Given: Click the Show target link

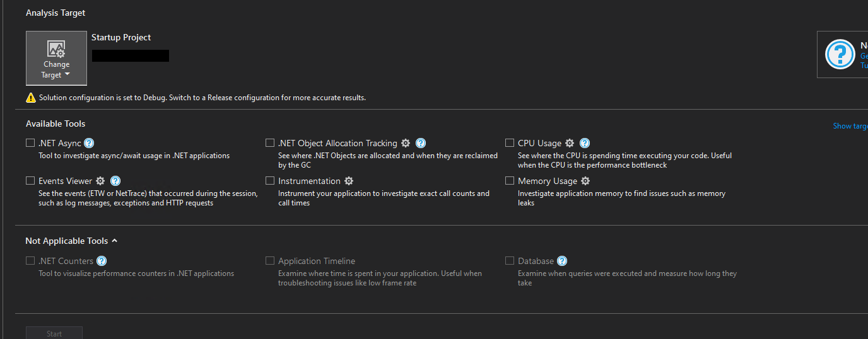Looking at the screenshot, I should coord(850,126).
